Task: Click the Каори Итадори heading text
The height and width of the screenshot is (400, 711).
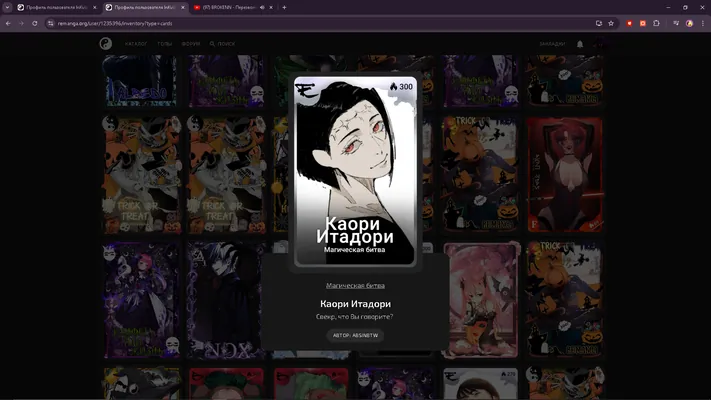Action: [356, 304]
